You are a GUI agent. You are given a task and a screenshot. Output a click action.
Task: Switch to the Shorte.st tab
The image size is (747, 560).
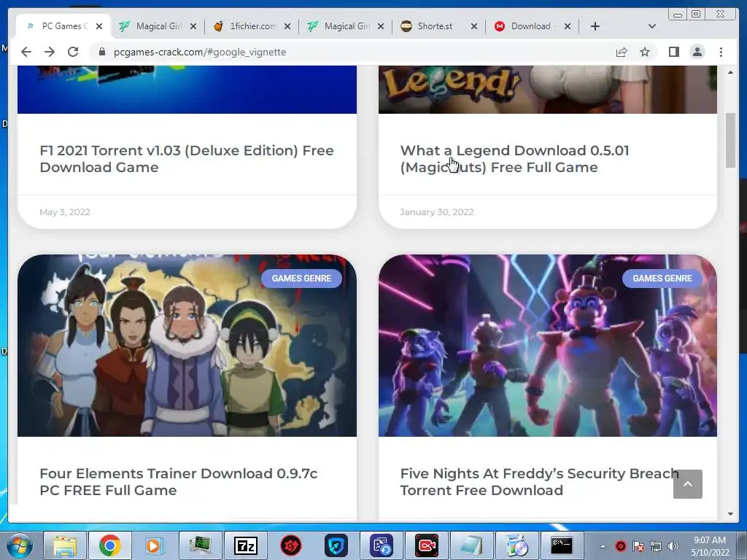pos(435,26)
